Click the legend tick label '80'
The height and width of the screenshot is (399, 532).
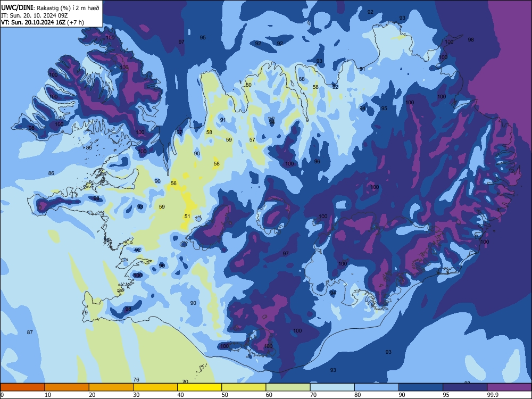(358, 395)
